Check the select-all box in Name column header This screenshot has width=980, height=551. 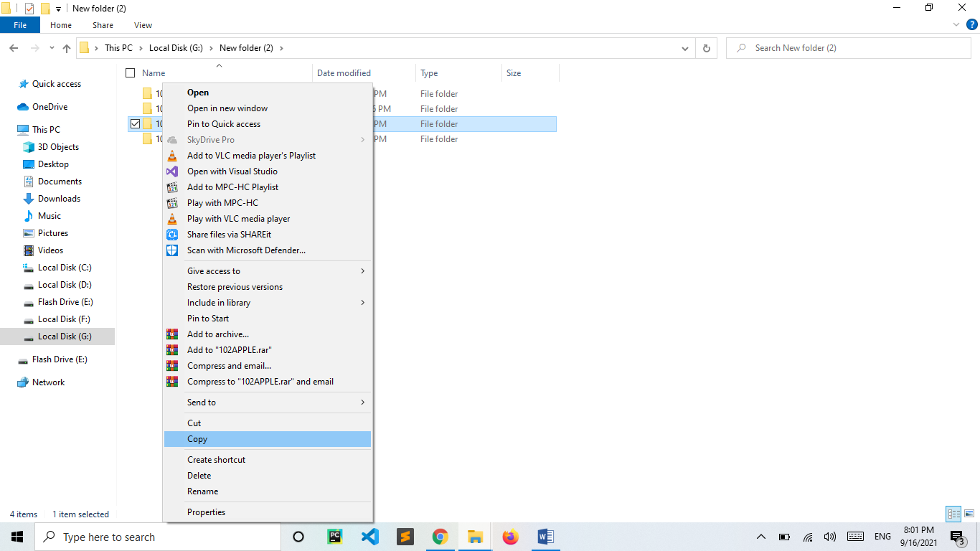pyautogui.click(x=130, y=72)
